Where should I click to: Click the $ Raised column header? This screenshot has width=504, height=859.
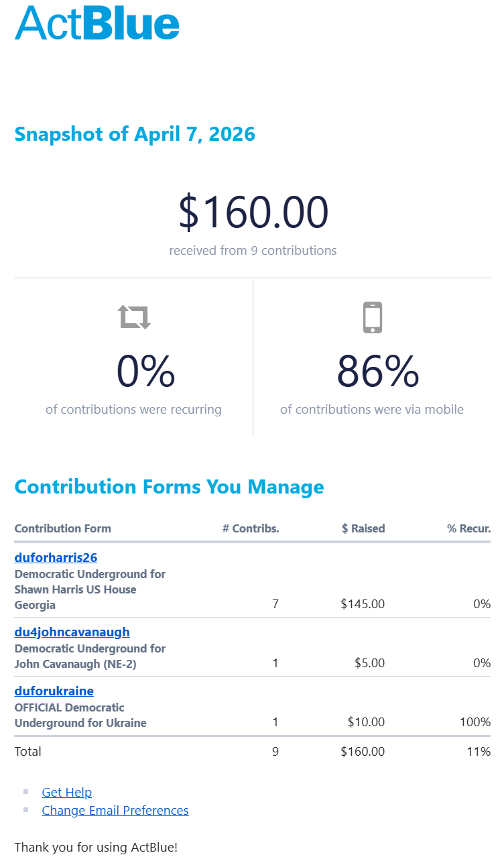click(363, 528)
